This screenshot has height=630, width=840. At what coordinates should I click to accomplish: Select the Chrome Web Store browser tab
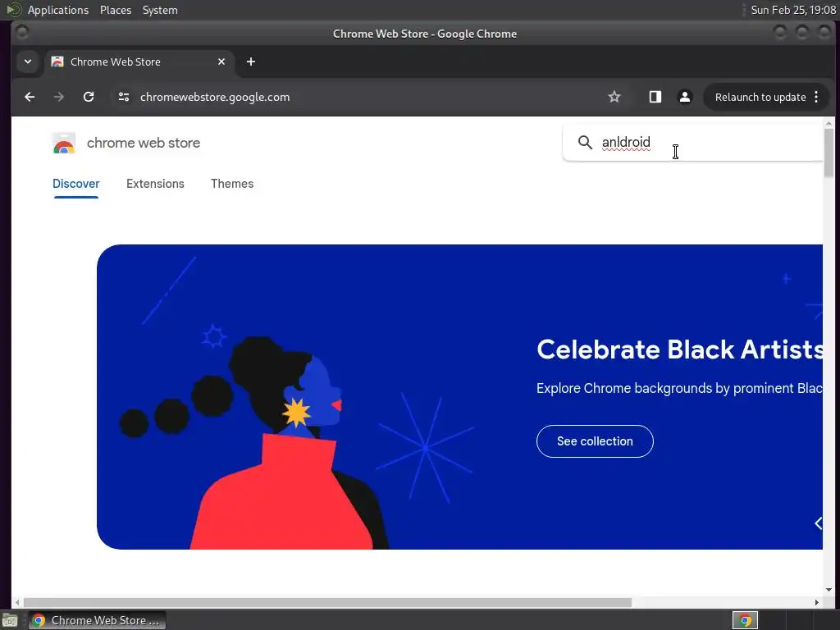[x=139, y=62]
